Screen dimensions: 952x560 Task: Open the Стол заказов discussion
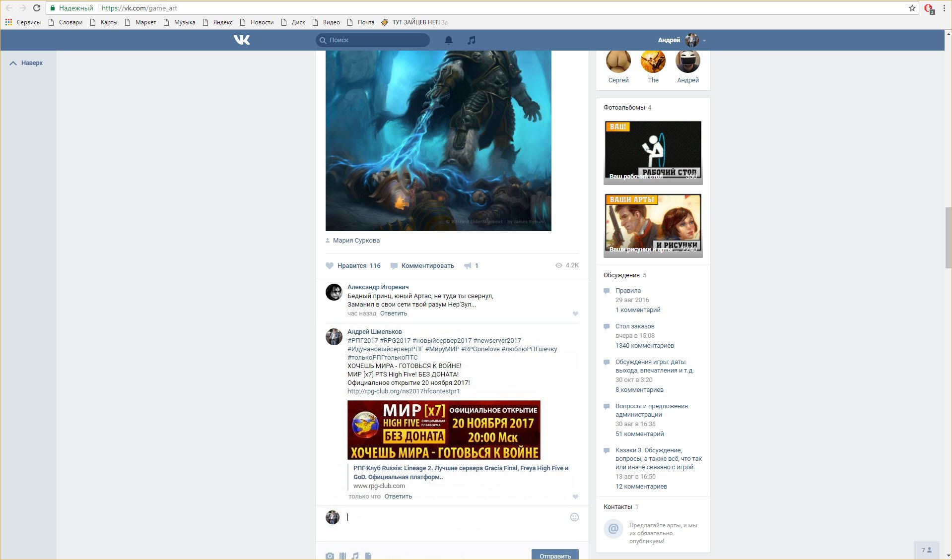pos(635,326)
